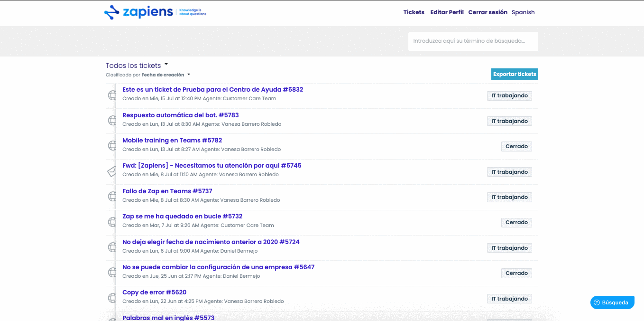Click IT trabajando status of ticket #5724
The image size is (644, 321).
[509, 248]
